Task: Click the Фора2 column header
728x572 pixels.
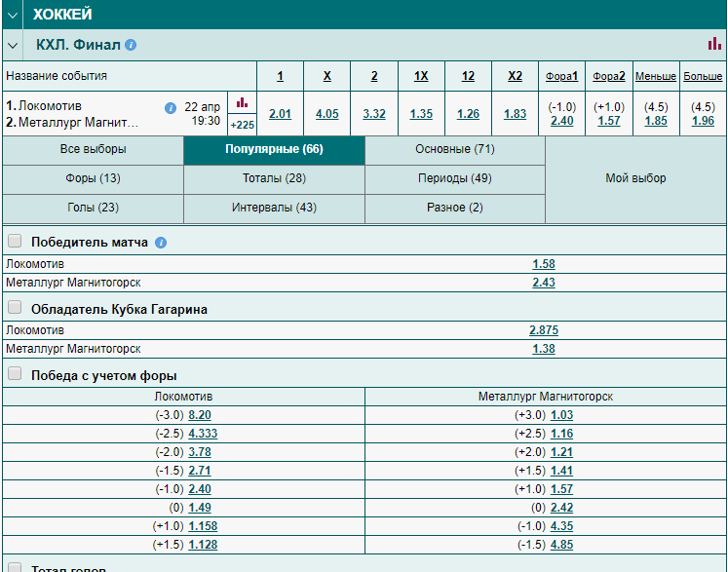Action: point(609,76)
